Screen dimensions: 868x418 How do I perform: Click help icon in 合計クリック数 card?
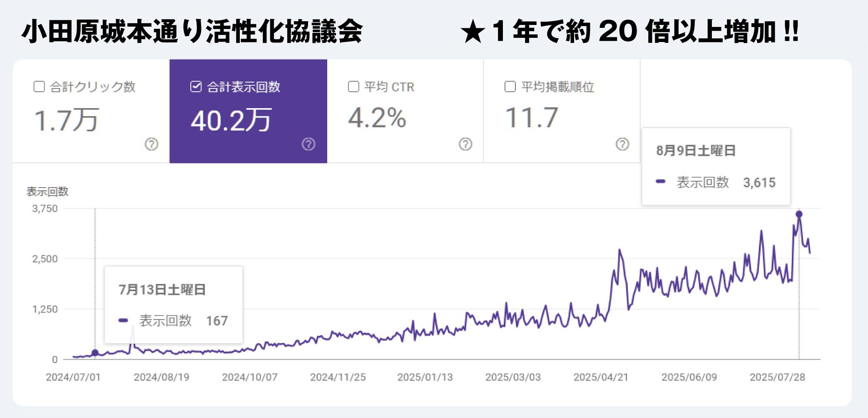(x=152, y=144)
